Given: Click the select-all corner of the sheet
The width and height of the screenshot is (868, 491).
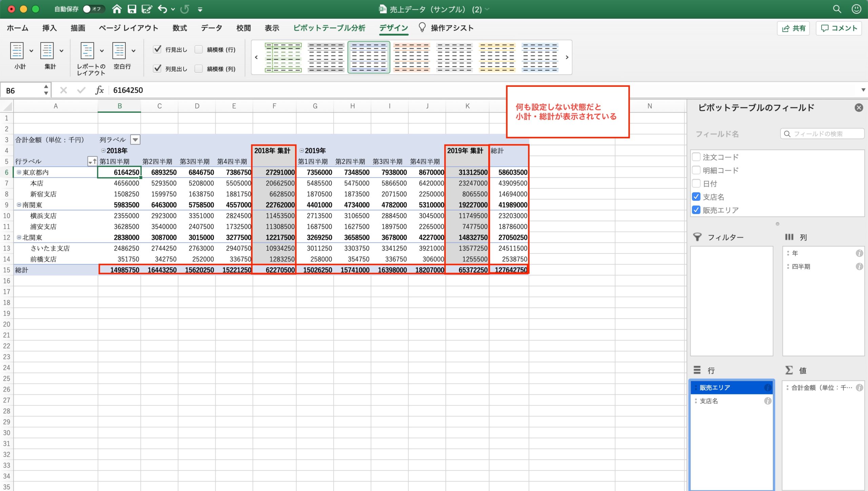Looking at the screenshot, I should [7, 106].
